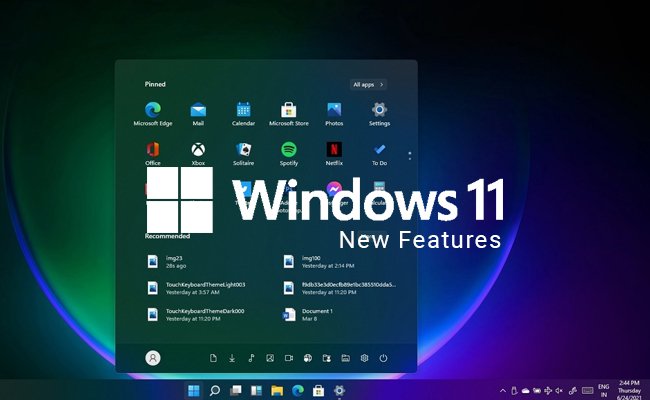Click the Start button on the taskbar
Screen dimensions: 650x400
(x=193, y=390)
